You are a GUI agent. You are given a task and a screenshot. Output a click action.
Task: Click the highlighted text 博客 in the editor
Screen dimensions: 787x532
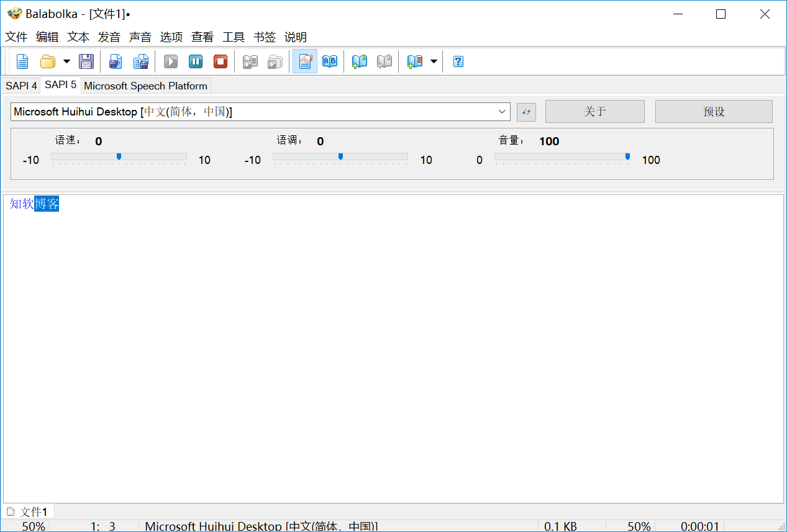tap(47, 204)
